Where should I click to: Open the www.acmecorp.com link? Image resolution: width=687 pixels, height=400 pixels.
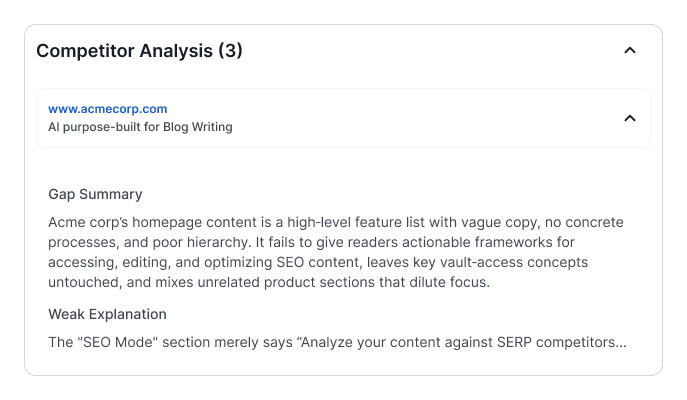pos(108,108)
